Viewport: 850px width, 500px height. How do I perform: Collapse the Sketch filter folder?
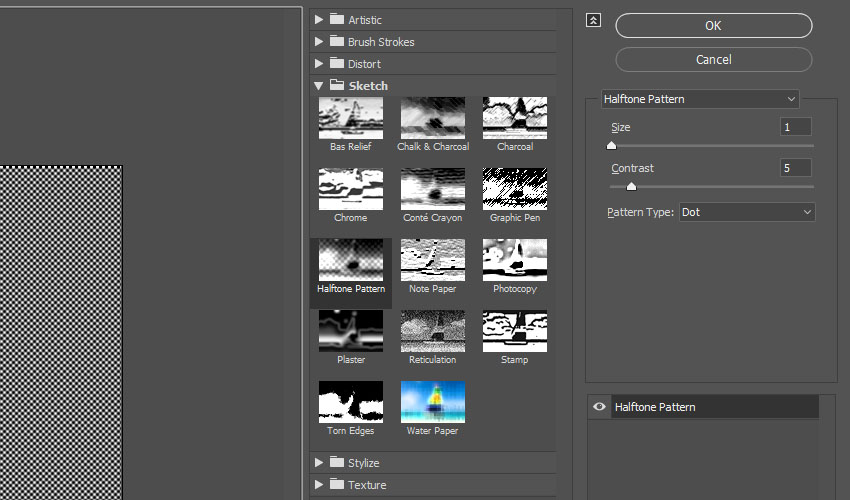pyautogui.click(x=319, y=86)
